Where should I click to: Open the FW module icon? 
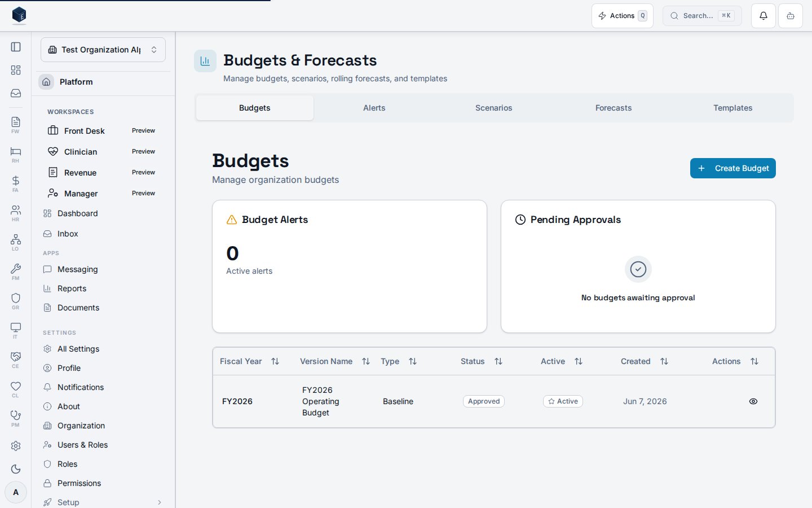(16, 125)
